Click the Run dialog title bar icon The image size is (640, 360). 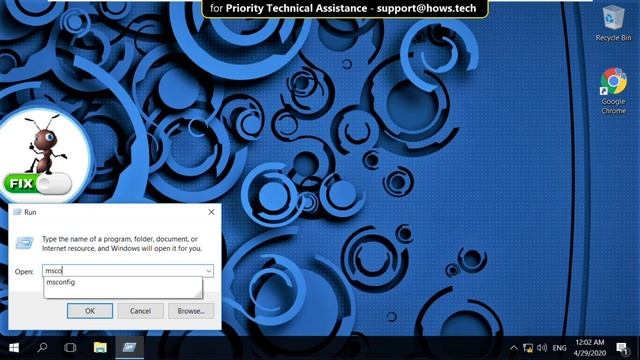coord(17,212)
